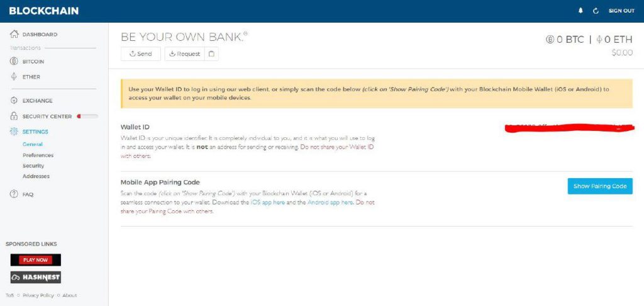Image resolution: width=644 pixels, height=306 pixels.
Task: Click the Ether diamond icon in sidebar
Action: [14, 77]
